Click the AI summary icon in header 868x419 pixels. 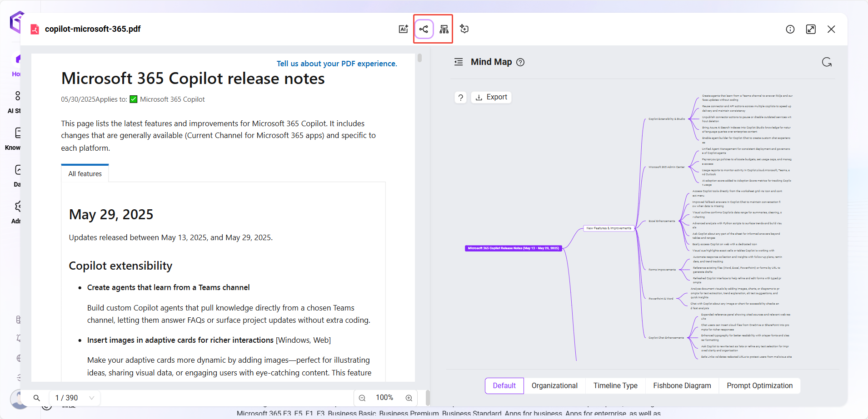(403, 29)
